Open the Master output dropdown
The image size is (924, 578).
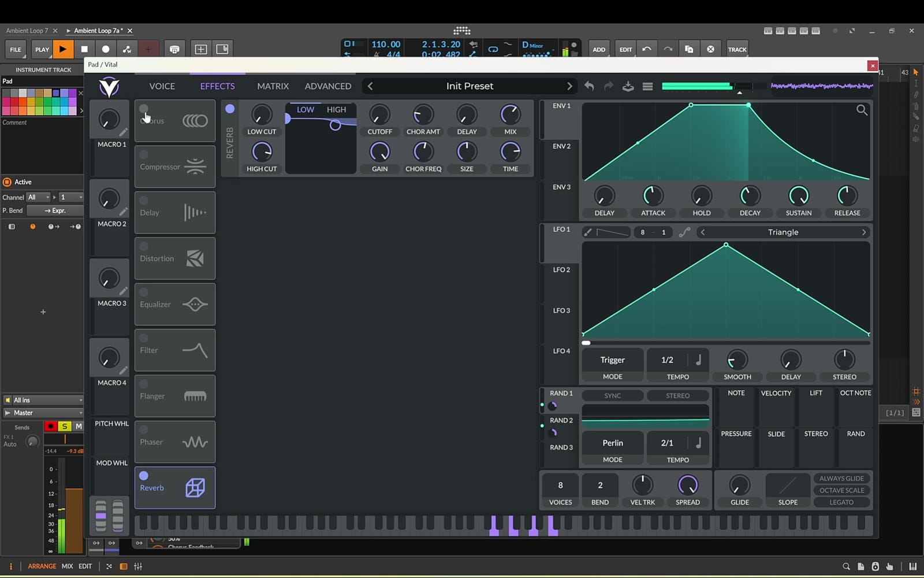(x=43, y=413)
